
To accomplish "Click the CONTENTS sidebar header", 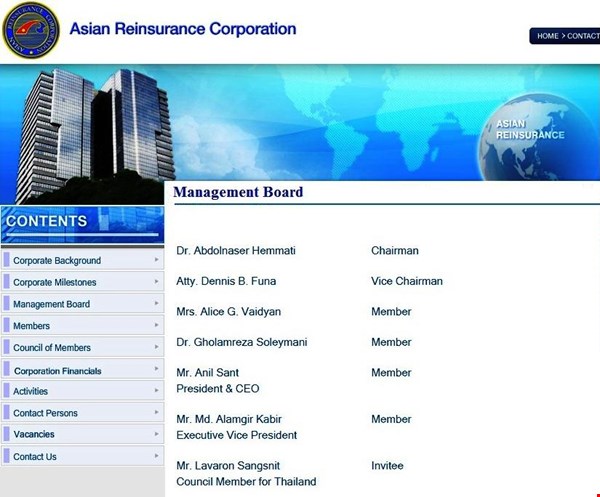I will click(x=83, y=225).
